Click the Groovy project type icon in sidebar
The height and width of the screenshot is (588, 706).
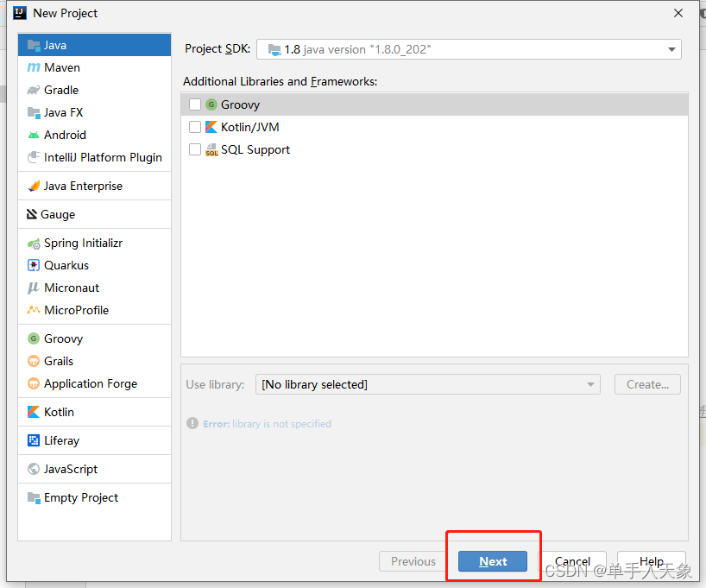coord(34,338)
